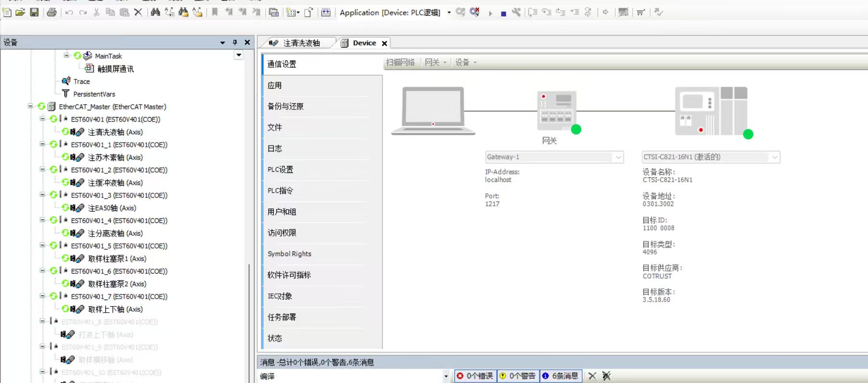This screenshot has width=868, height=383.
Task: Click the Step Over debug icon
Action: click(533, 12)
